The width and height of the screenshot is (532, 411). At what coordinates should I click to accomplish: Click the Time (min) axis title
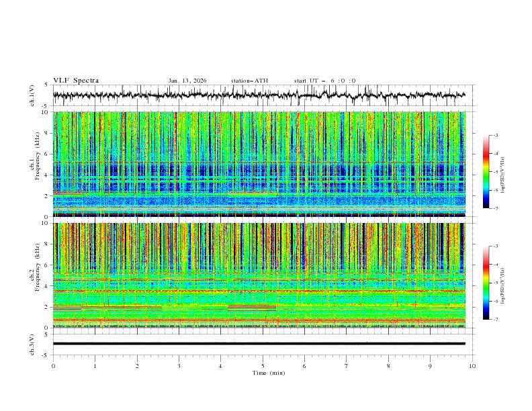click(x=267, y=373)
